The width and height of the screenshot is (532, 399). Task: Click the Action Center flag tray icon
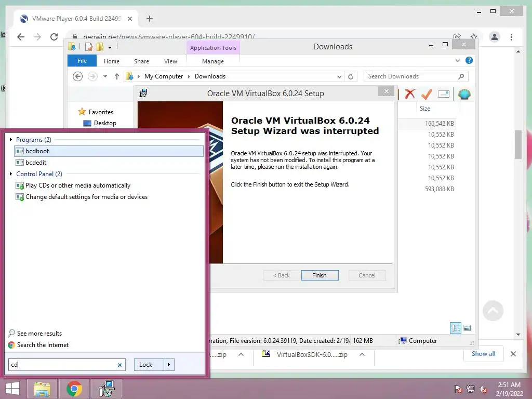[458, 389]
